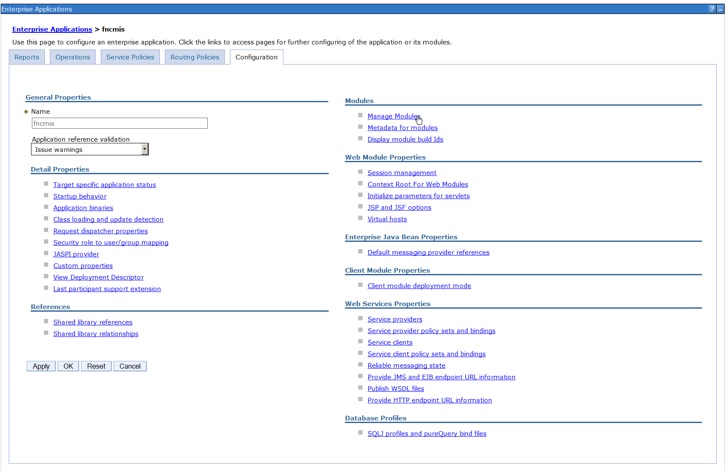Viewport: 727px width, 471px height.
Task: Select the Configuration tab
Action: pyautogui.click(x=256, y=57)
